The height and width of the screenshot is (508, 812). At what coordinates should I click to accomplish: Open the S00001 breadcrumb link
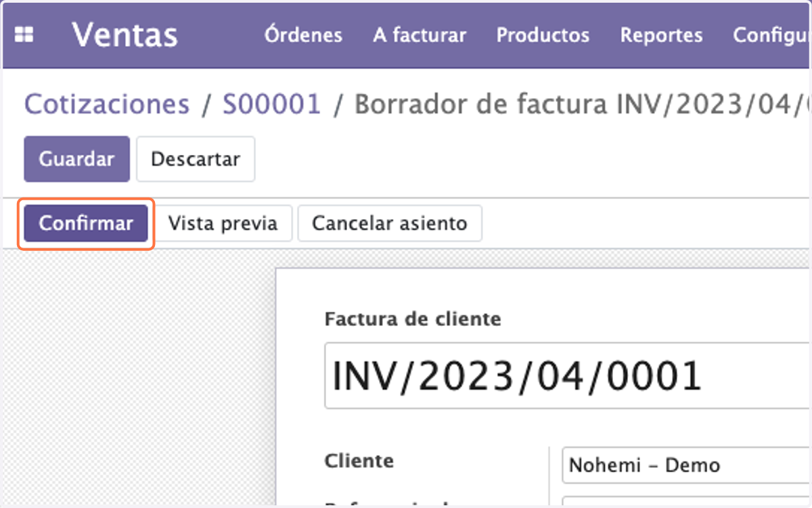tap(271, 104)
